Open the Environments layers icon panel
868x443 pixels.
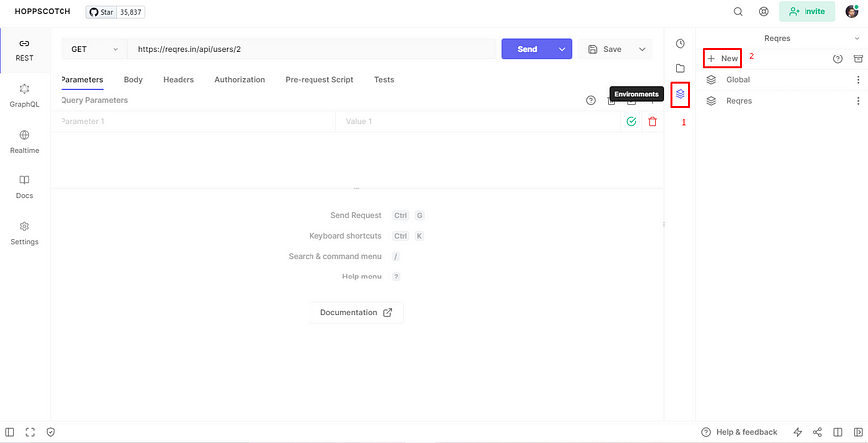coord(681,94)
